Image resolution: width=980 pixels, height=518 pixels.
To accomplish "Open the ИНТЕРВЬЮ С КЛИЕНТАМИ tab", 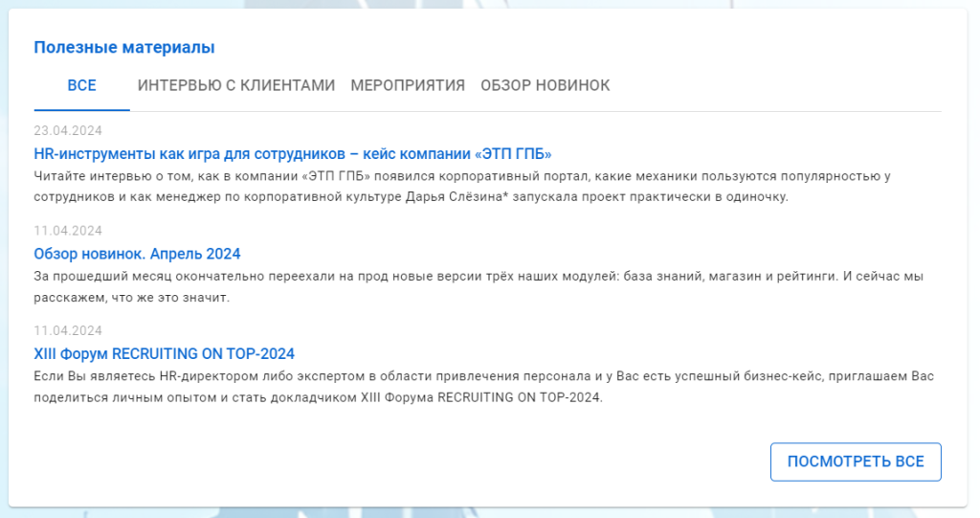I will [x=236, y=85].
